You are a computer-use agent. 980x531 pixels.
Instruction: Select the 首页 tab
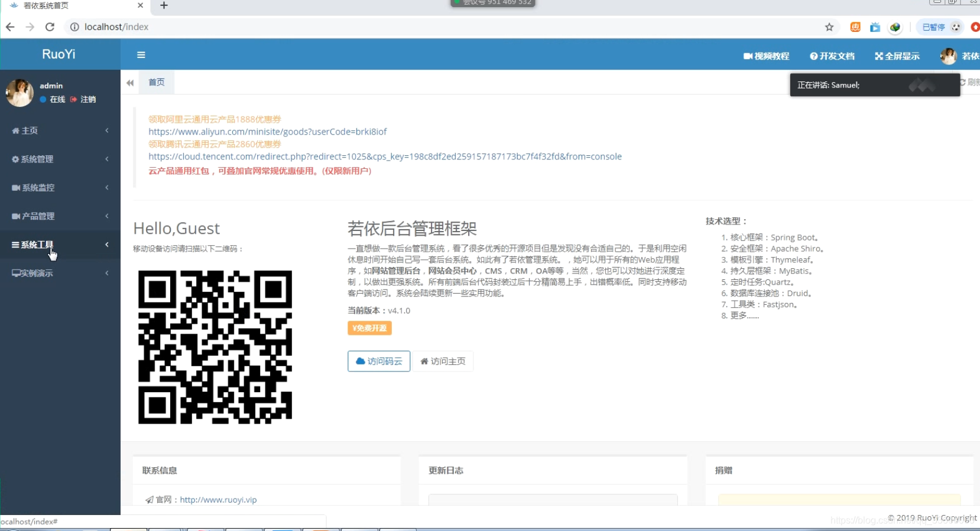tap(157, 82)
